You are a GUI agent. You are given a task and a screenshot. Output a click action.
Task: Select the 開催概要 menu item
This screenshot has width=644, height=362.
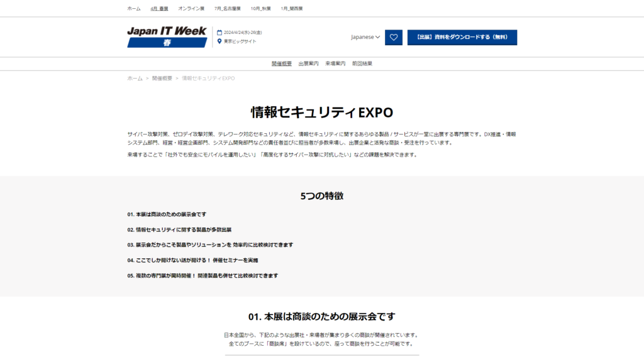pyautogui.click(x=282, y=63)
